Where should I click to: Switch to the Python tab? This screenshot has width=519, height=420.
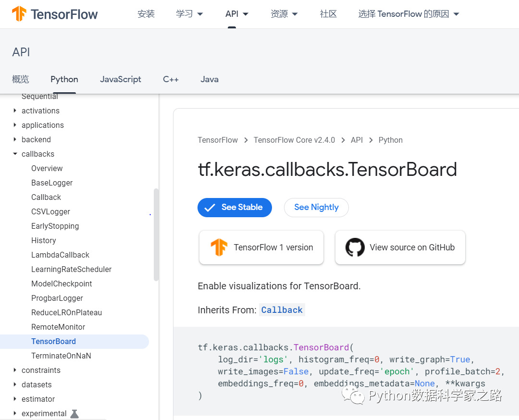64,79
